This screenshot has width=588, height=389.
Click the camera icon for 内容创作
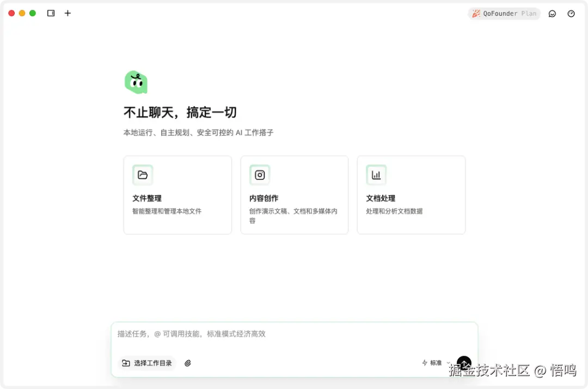(260, 175)
